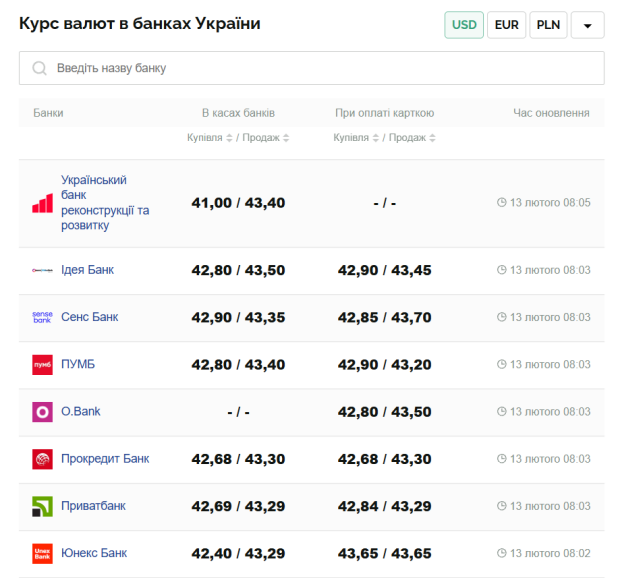The width and height of the screenshot is (620, 578).
Task: Select the USD currency toggle
Action: coord(464,25)
